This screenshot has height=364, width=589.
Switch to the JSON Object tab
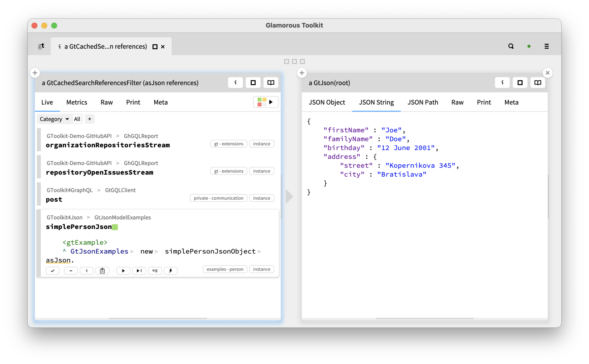coord(327,102)
